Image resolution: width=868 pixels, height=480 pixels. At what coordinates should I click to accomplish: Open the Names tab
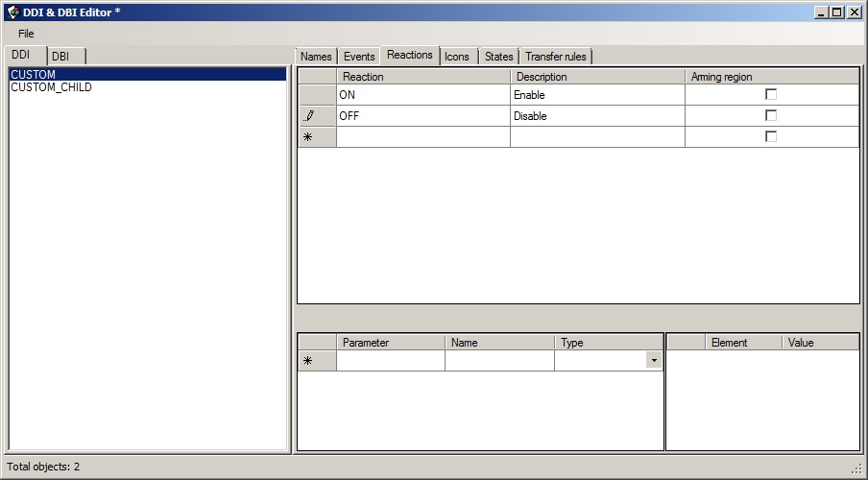316,57
